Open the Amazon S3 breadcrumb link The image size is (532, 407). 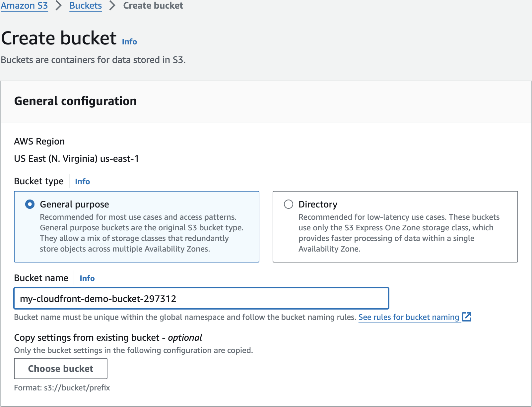pyautogui.click(x=24, y=6)
